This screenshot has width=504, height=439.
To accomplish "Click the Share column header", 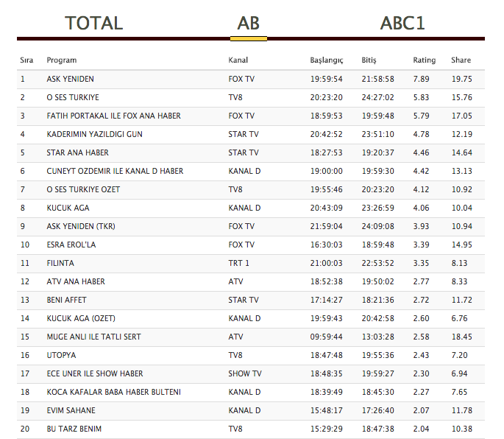I will (461, 60).
